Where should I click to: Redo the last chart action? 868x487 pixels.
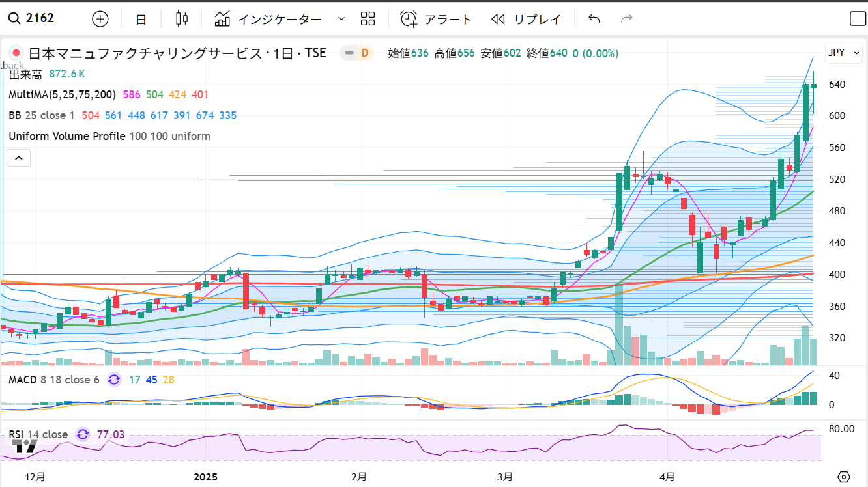coord(627,19)
